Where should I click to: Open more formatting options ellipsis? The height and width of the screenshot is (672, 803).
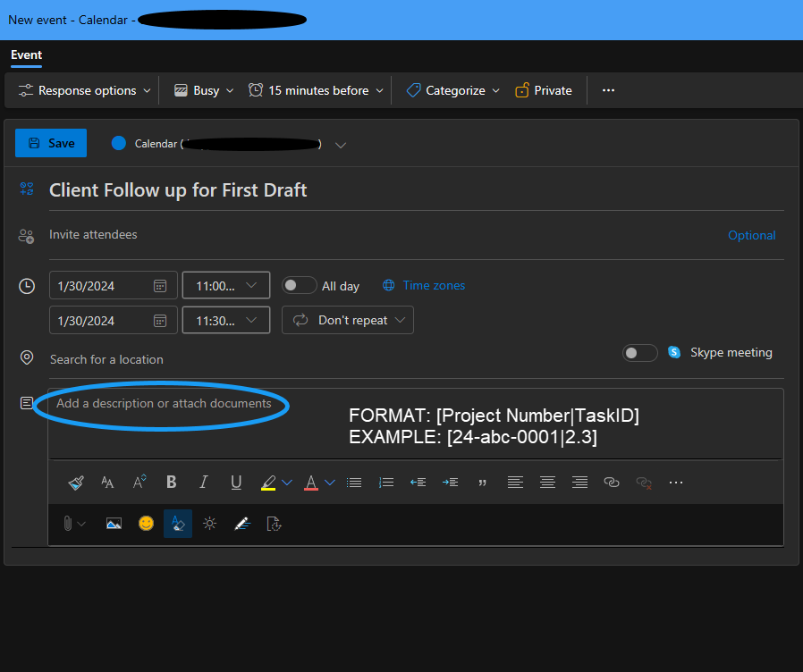coord(676,483)
